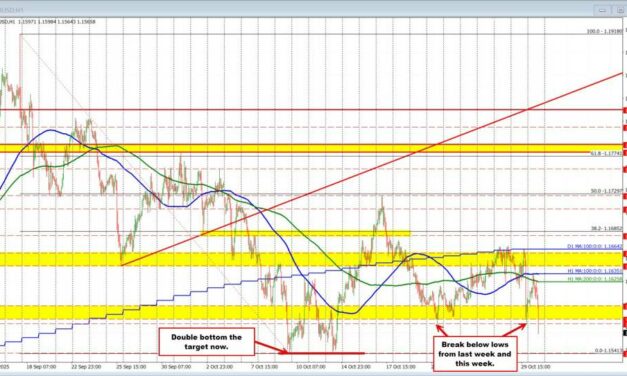Click the 2 Oct 23:00 time axis label
The image size is (627, 376).
tap(219, 366)
